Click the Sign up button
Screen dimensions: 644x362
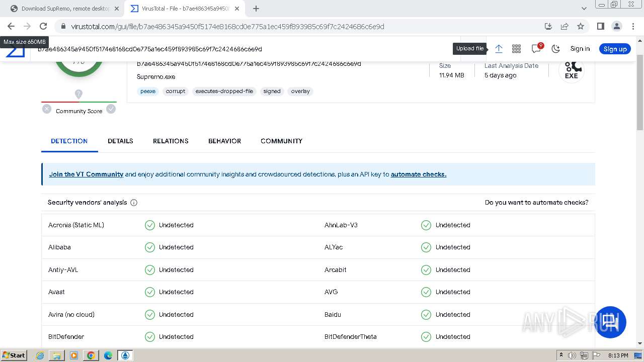click(615, 49)
